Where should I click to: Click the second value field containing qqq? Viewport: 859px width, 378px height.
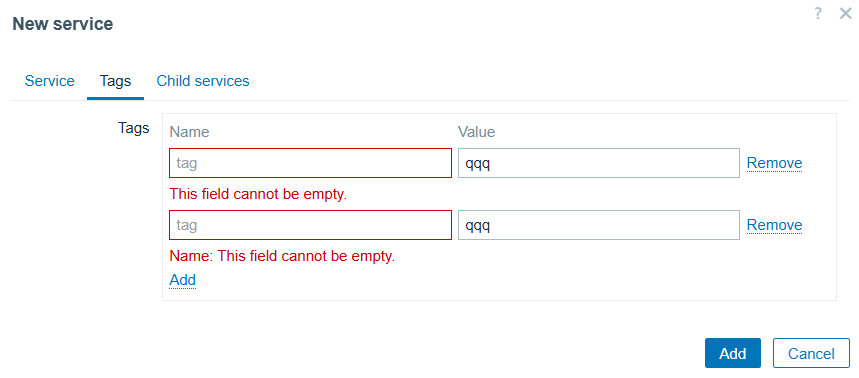tap(599, 225)
